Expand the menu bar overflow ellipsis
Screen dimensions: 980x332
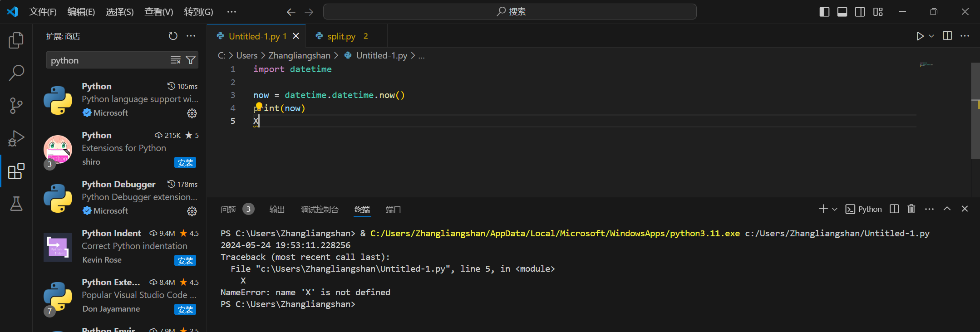pyautogui.click(x=231, y=12)
